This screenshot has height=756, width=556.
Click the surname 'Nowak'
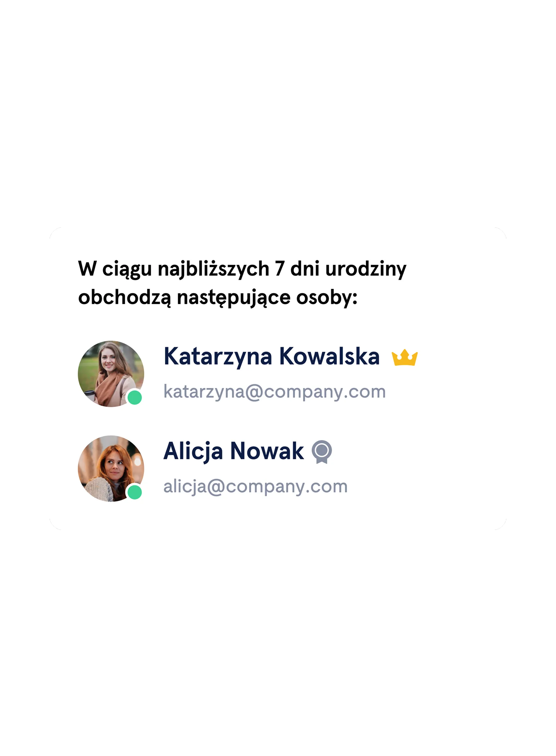pyautogui.click(x=267, y=451)
